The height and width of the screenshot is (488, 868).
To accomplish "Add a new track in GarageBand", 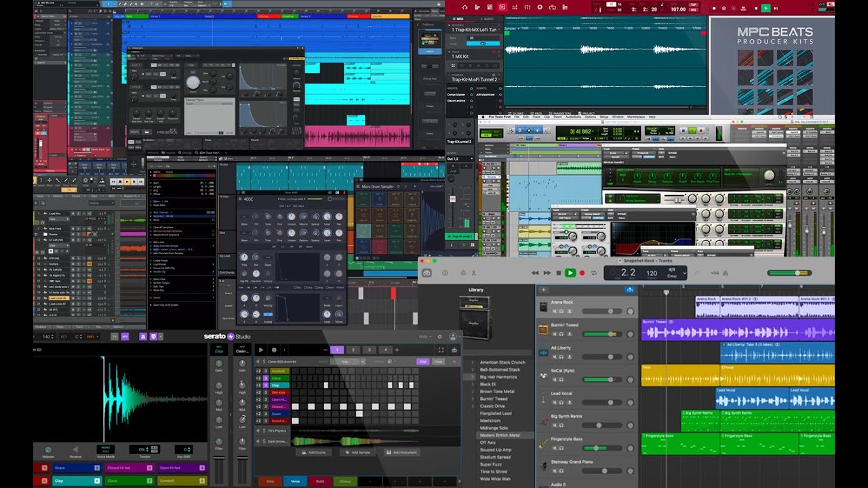I will point(542,289).
